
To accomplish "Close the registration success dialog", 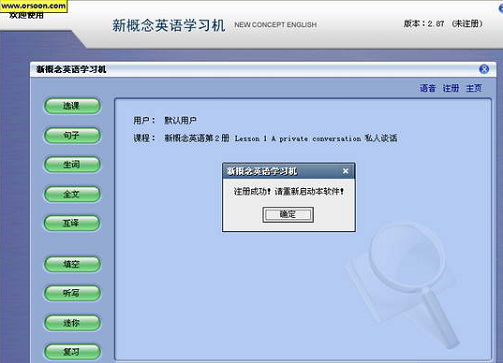I will coord(346,171).
